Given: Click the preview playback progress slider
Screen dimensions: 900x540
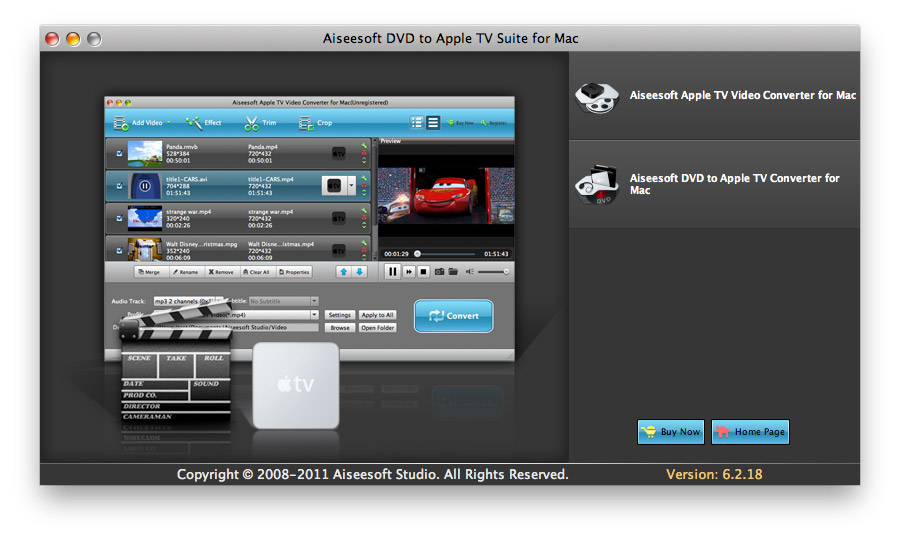Looking at the screenshot, I should (447, 254).
